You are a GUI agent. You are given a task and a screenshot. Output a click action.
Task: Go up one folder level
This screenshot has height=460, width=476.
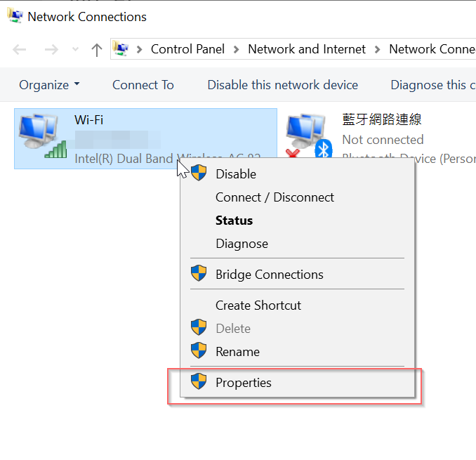pyautogui.click(x=97, y=50)
